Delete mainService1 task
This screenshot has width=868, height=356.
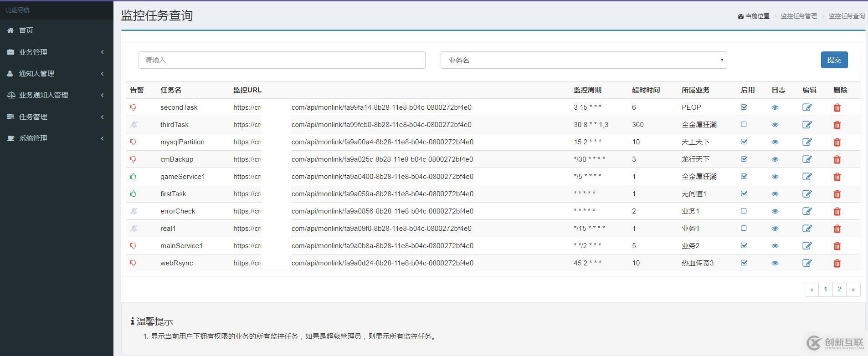pos(837,246)
